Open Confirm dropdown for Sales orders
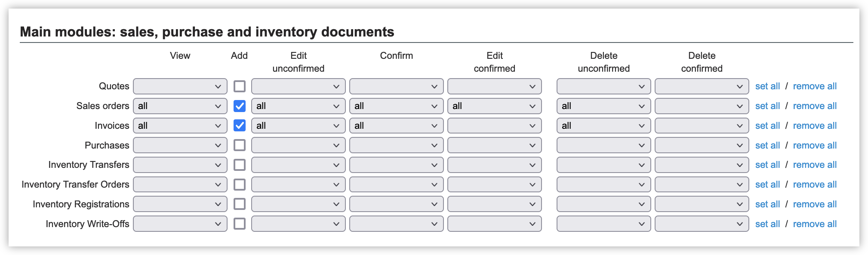Image resolution: width=868 pixels, height=255 pixels. point(397,106)
